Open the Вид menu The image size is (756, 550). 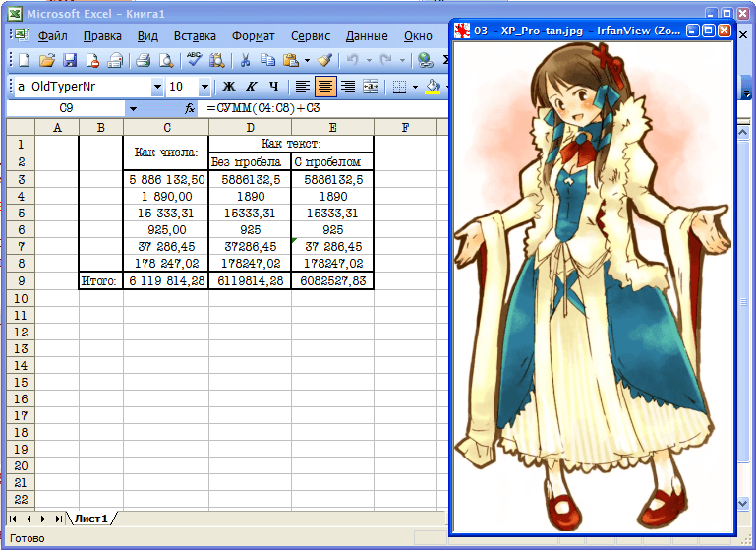pyautogui.click(x=147, y=36)
